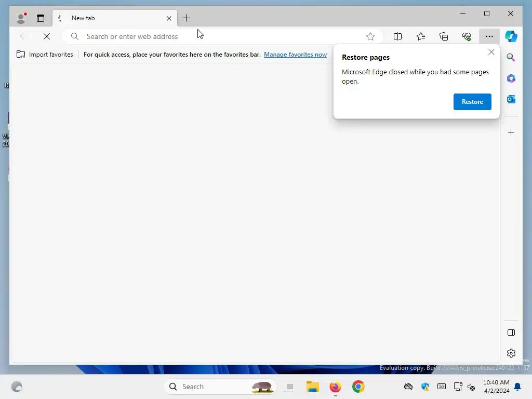Stop loading the page
The width and height of the screenshot is (532, 399).
pos(47,36)
